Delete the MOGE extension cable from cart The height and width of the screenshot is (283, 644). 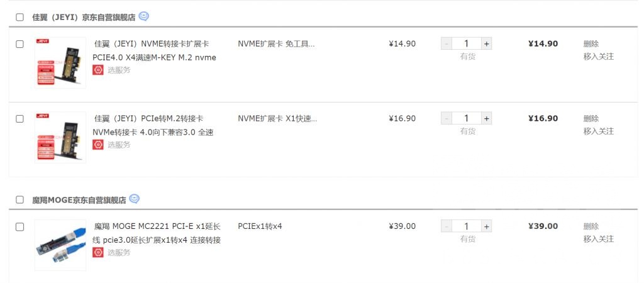tap(591, 226)
